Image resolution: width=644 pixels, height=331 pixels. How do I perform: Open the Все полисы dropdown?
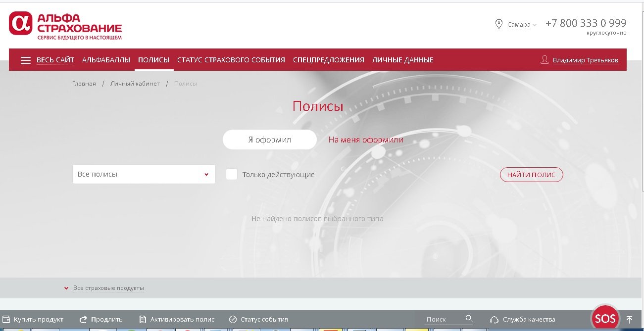click(x=144, y=174)
